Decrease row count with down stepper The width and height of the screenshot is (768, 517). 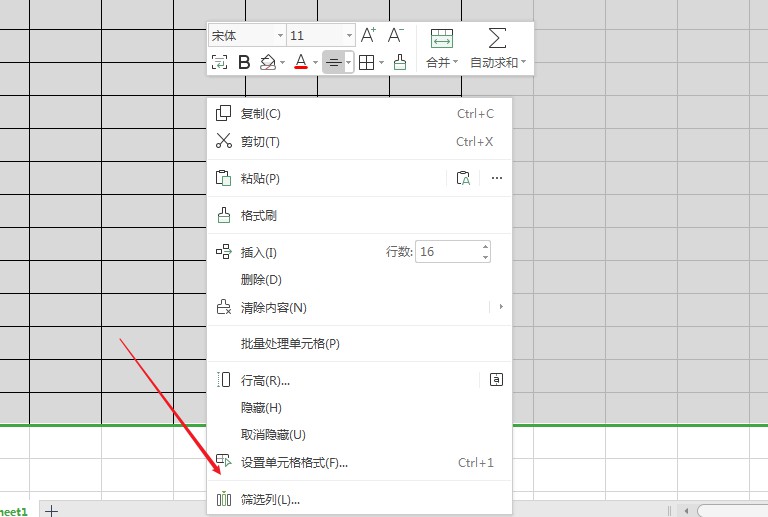485,257
